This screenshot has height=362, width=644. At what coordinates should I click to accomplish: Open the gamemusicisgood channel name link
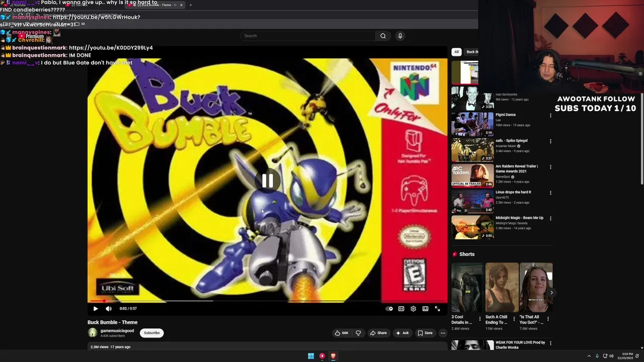click(117, 331)
